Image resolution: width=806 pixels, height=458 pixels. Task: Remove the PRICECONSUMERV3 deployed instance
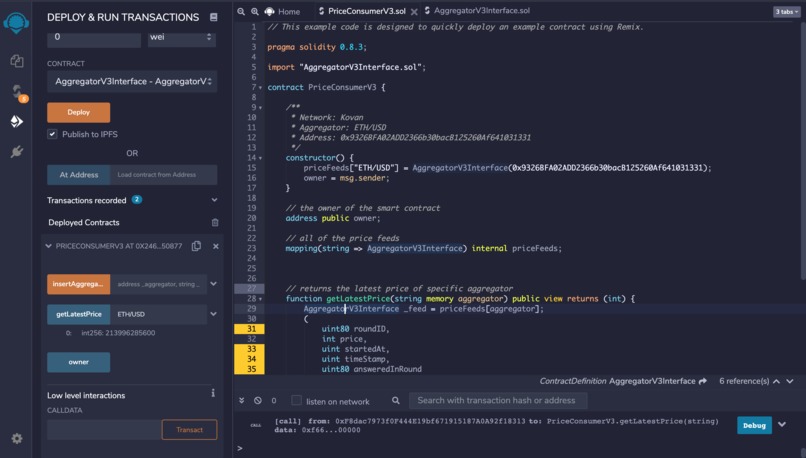pos(215,246)
